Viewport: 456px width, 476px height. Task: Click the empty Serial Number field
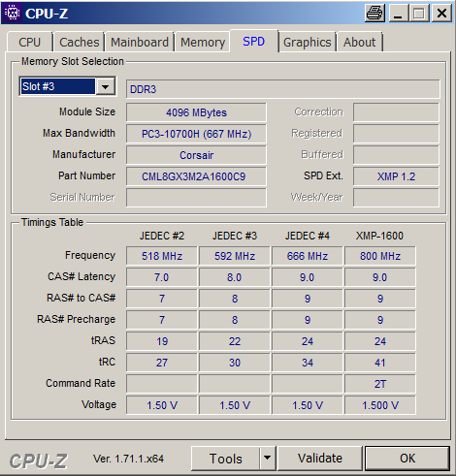pyautogui.click(x=196, y=198)
